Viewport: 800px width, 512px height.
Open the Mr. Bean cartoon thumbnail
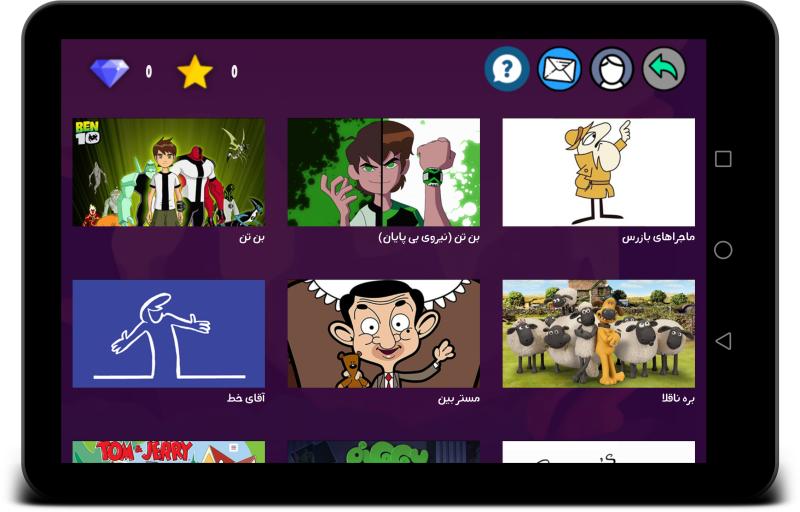[384, 334]
